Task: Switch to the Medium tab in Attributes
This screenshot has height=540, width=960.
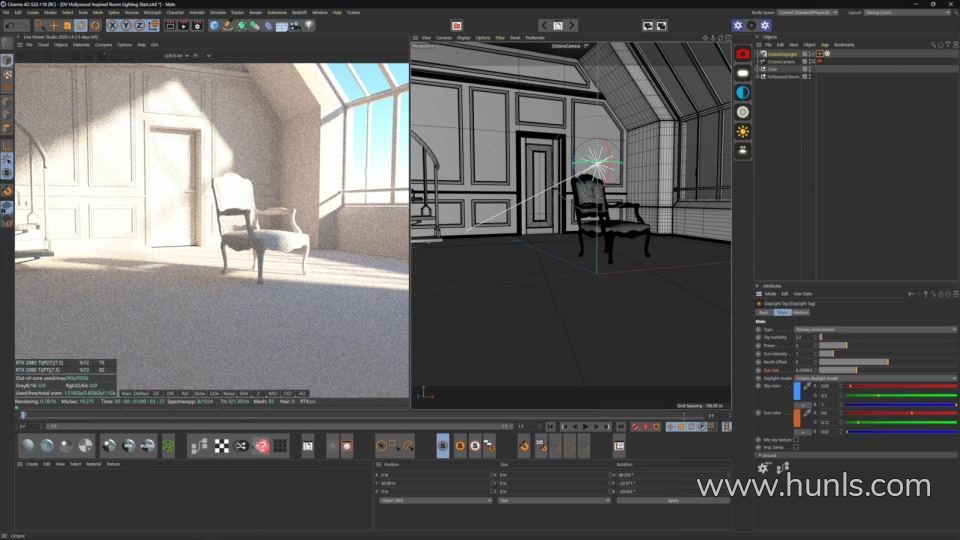Action: point(801,312)
